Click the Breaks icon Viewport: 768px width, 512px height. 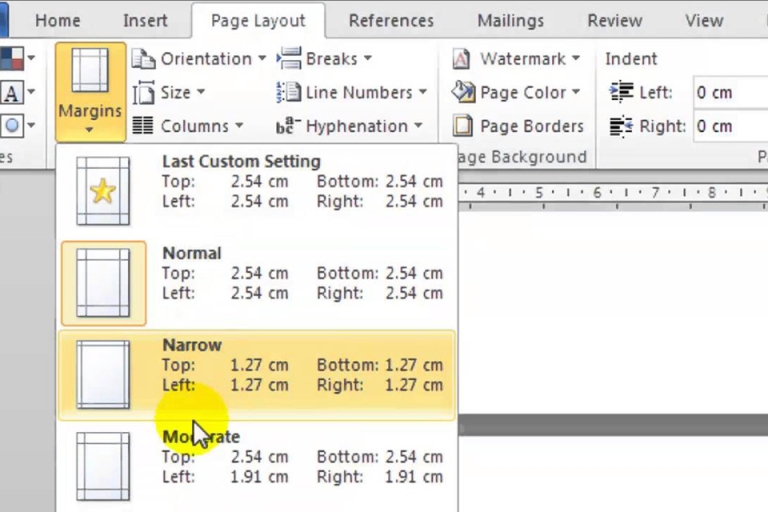click(x=289, y=58)
